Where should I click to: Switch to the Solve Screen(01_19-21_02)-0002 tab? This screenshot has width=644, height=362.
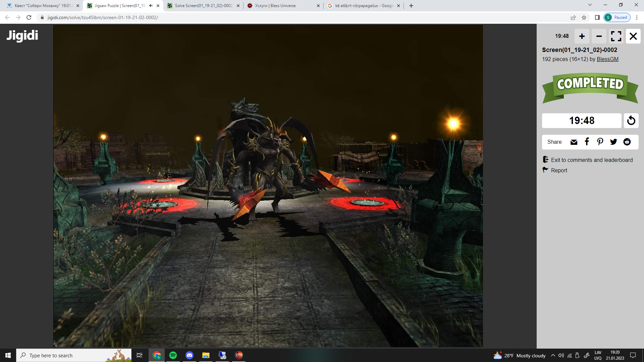203,6
